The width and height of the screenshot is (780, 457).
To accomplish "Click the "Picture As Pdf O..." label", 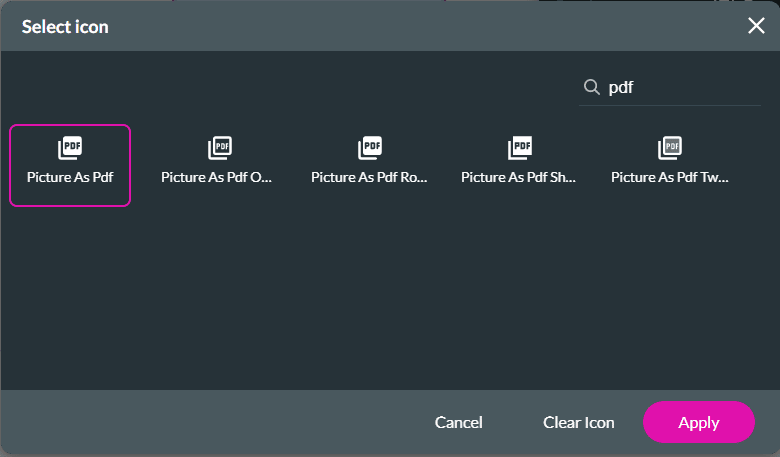I will pos(217,177).
